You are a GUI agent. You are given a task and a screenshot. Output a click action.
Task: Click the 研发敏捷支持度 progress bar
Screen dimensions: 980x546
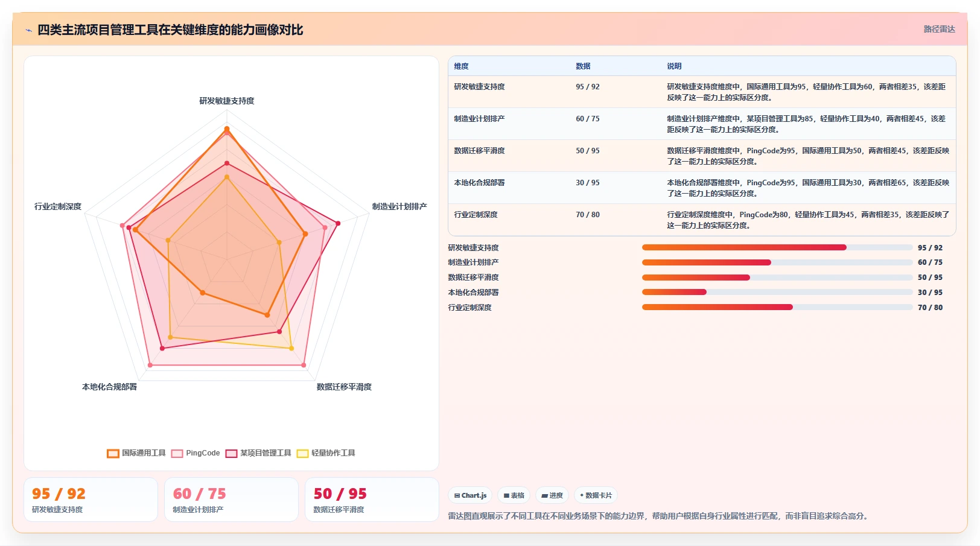[777, 247]
